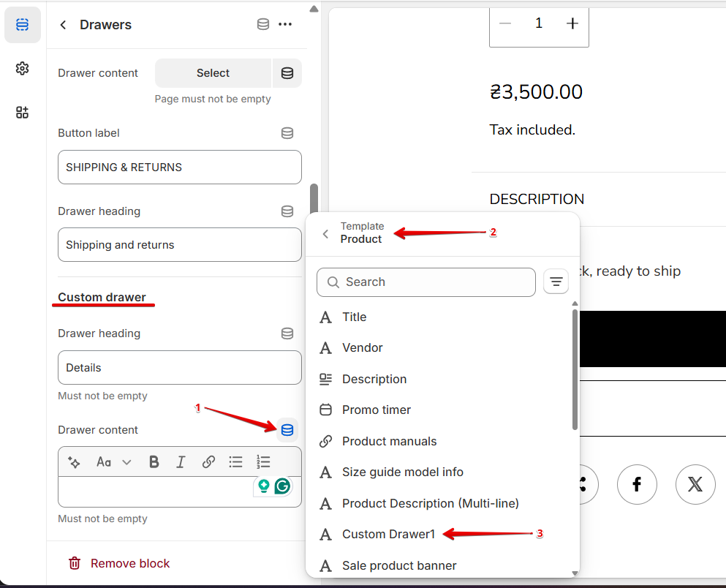This screenshot has height=588, width=726.
Task: Focus the Shipping and returns heading field
Action: (x=180, y=245)
